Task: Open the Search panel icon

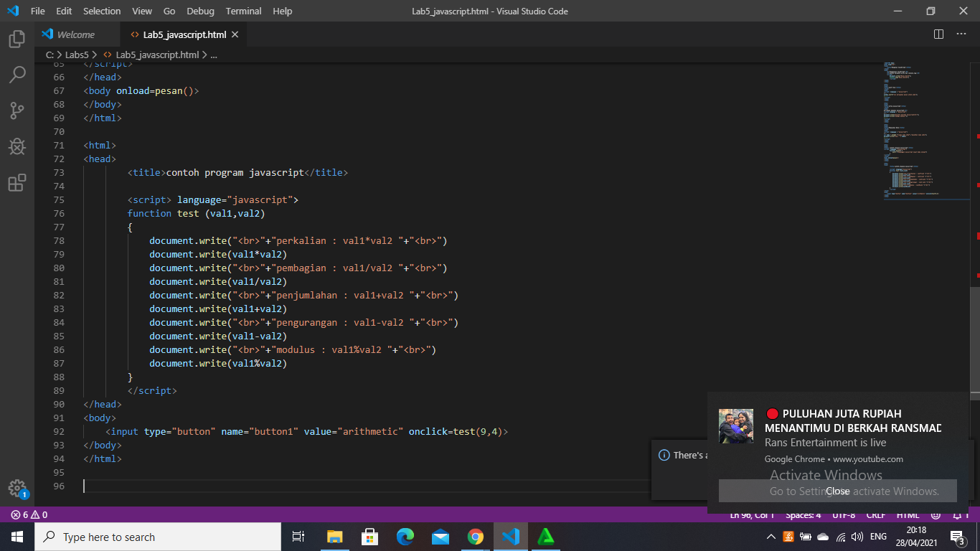Action: (x=16, y=75)
